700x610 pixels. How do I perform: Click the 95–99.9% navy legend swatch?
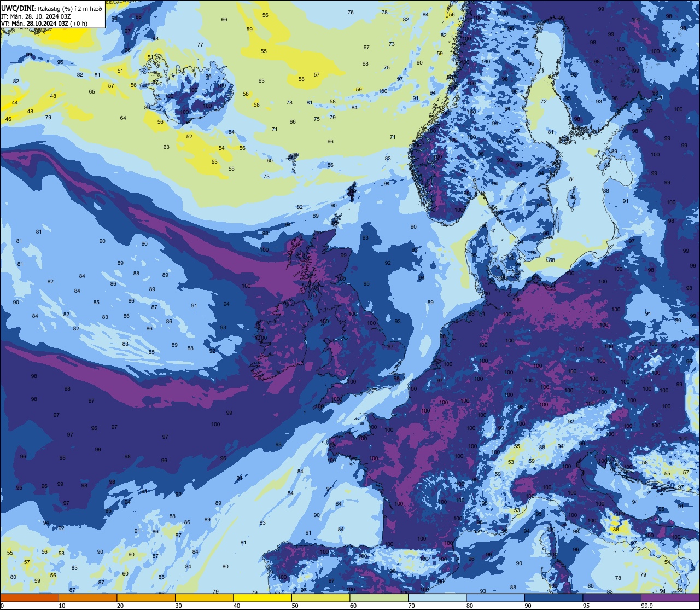pos(612,597)
